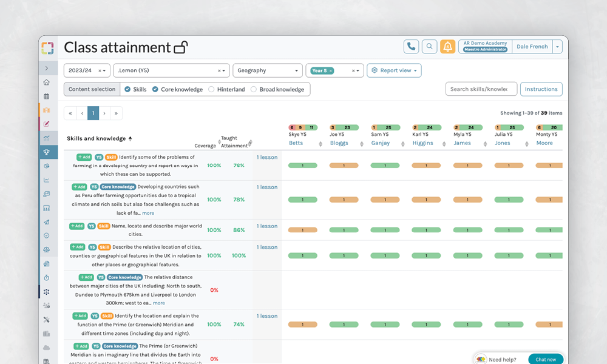The width and height of the screenshot is (607, 364).
Task: Go to Home in the sidebar
Action: tap(47, 83)
